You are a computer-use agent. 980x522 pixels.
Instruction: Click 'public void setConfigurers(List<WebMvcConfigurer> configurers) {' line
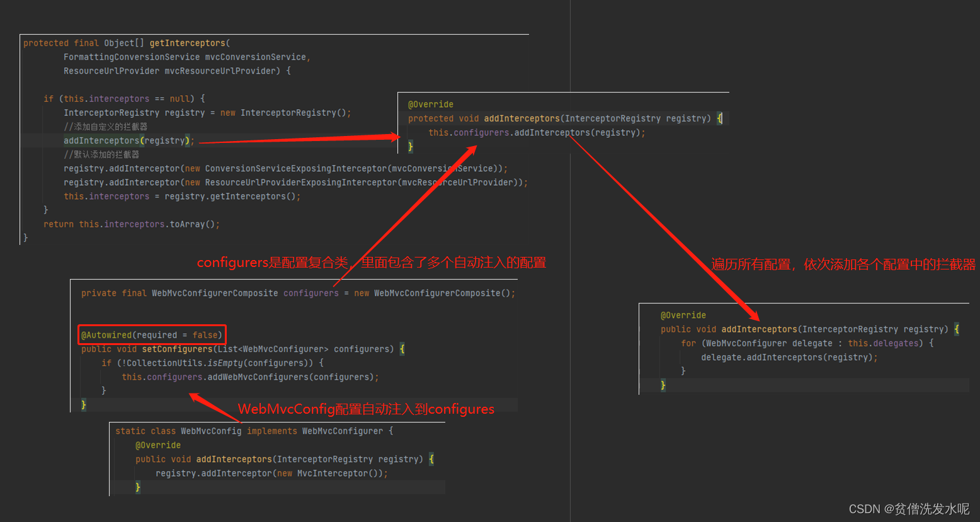pyautogui.click(x=242, y=349)
